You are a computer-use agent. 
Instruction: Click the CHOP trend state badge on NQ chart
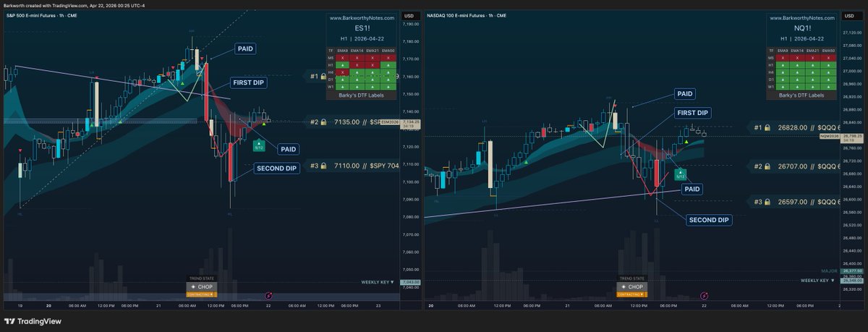pos(631,286)
